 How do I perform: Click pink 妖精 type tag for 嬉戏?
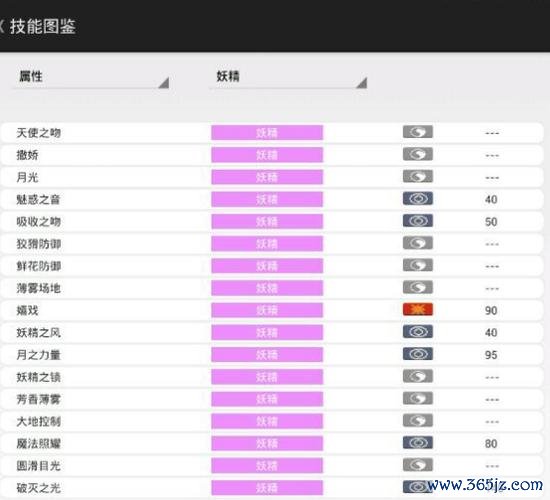[267, 310]
